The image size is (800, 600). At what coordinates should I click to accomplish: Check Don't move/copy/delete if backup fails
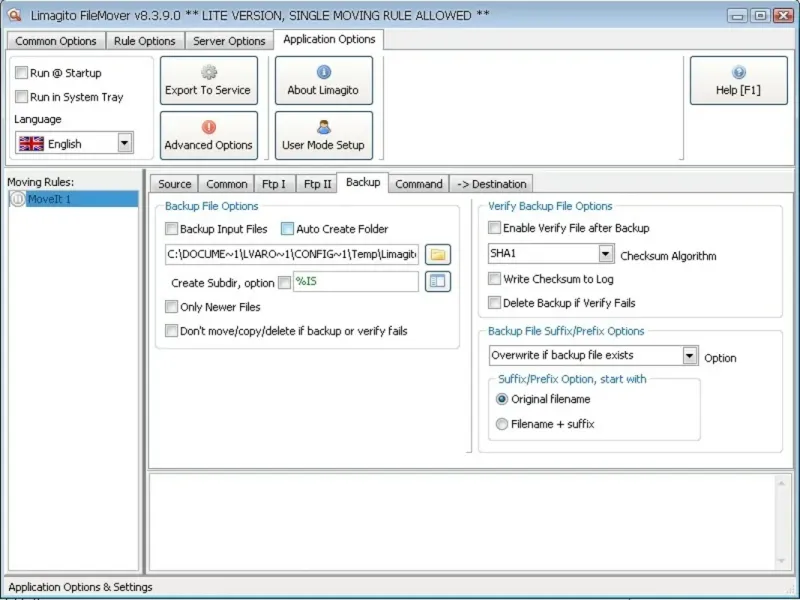[171, 331]
